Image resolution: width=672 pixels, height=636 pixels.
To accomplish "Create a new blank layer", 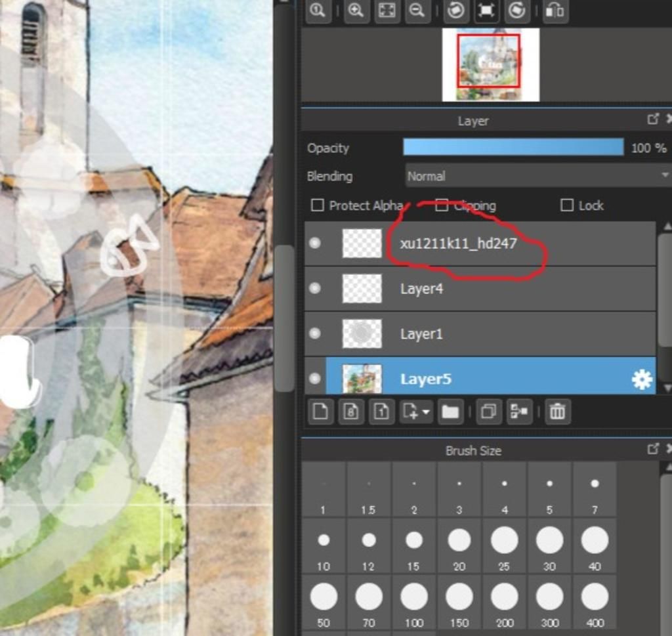I will click(x=320, y=412).
